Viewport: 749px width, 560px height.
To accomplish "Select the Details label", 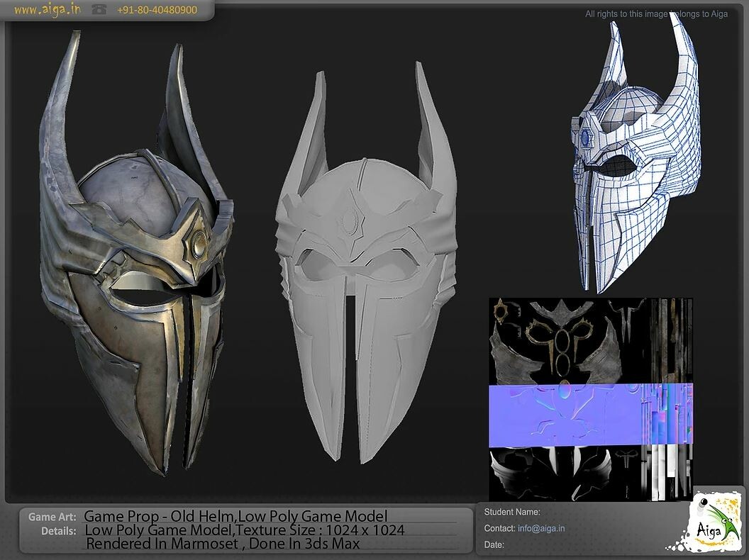I will pos(62,530).
